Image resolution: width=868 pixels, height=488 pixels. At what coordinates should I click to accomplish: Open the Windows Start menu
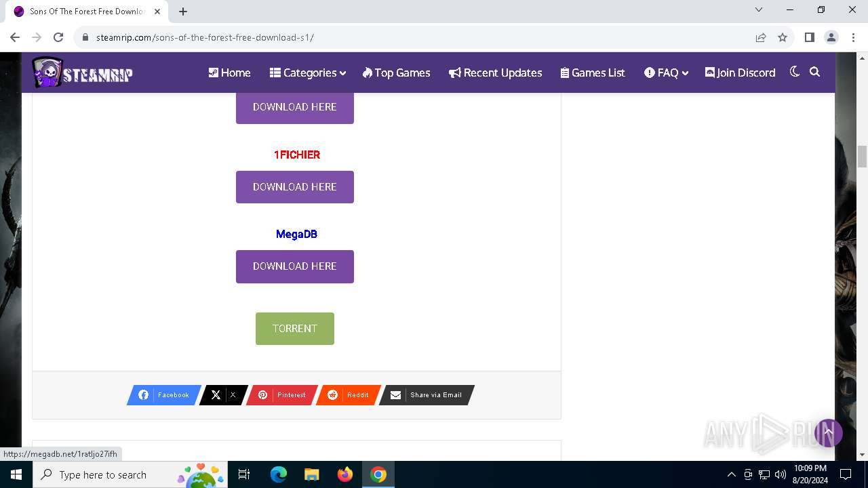(x=16, y=474)
